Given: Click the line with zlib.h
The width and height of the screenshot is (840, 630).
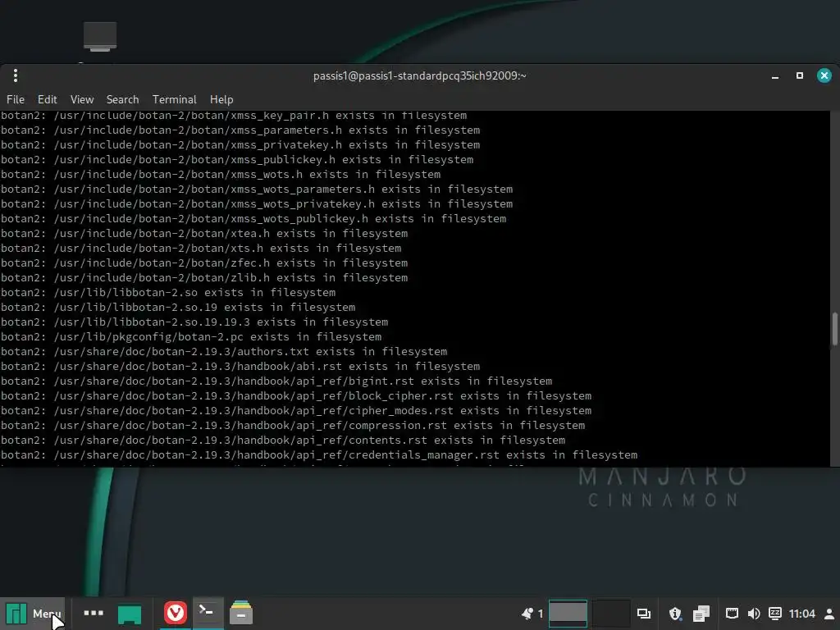Looking at the screenshot, I should pos(204,277).
